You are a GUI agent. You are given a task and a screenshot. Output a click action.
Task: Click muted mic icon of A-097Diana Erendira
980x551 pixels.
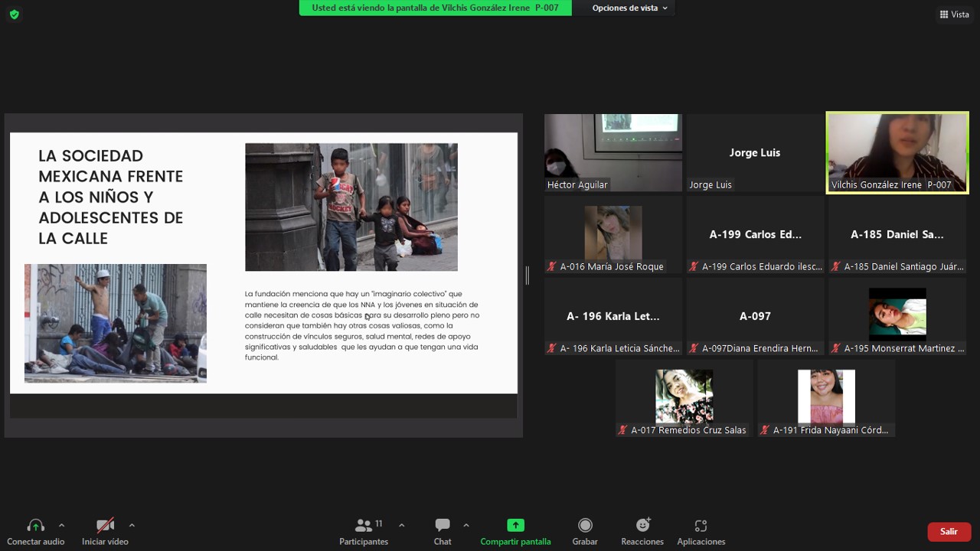(694, 348)
